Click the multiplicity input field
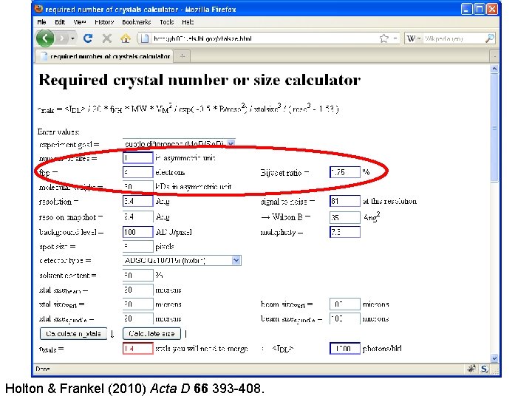This screenshot has height=399, width=532. (345, 232)
